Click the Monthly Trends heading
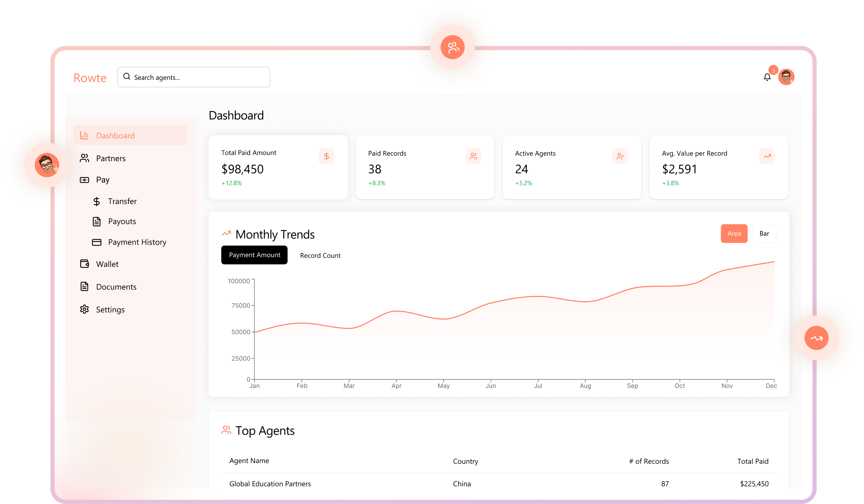This screenshot has height=504, width=864. coord(275,234)
